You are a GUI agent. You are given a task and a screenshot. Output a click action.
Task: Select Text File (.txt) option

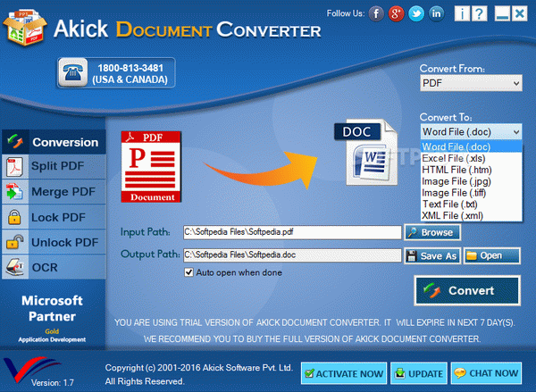coord(471,204)
